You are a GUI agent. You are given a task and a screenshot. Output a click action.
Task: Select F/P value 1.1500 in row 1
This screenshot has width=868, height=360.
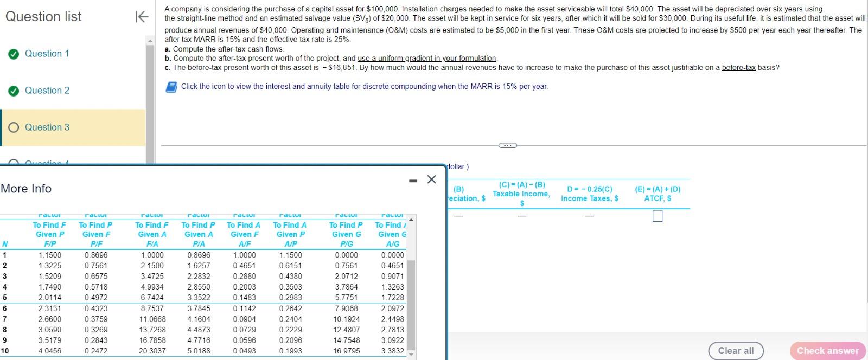[50, 255]
